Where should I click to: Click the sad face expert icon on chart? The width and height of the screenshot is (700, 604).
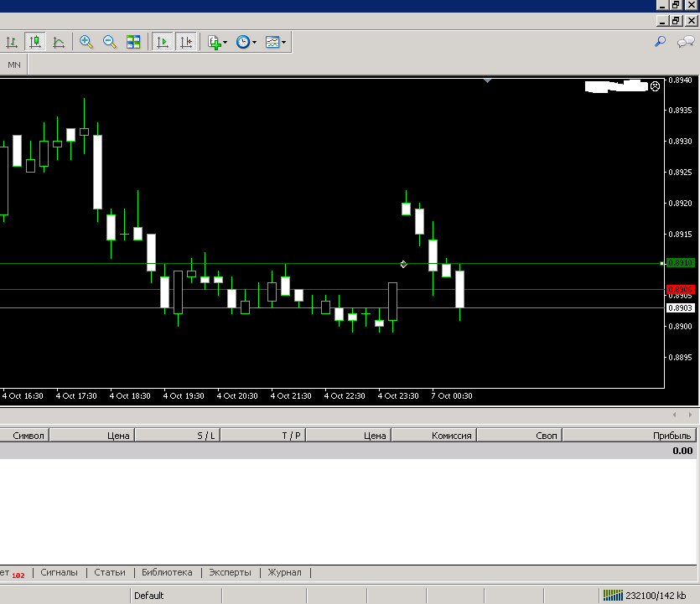coord(655,86)
